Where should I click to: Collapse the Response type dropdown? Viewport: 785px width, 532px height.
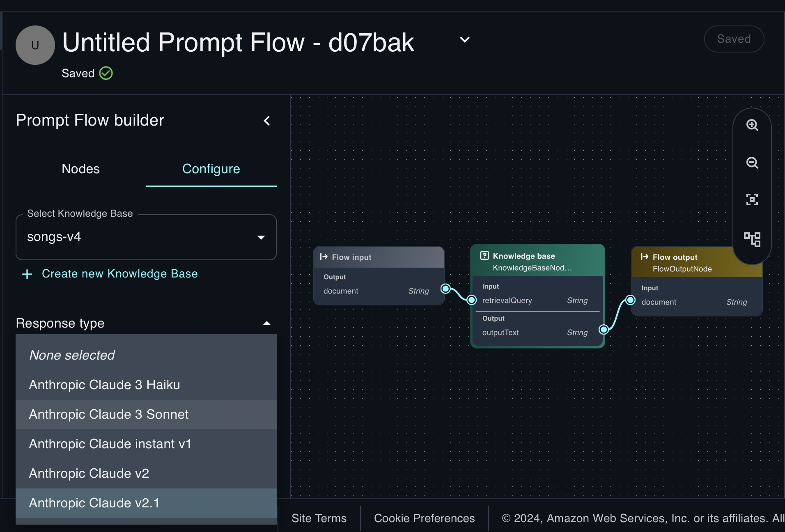click(x=267, y=323)
